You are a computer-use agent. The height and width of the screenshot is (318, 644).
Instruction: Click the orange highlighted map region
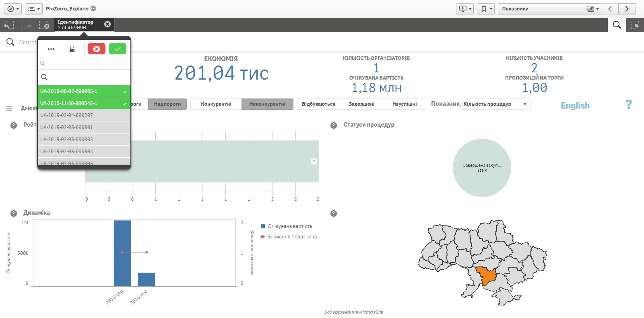click(486, 275)
